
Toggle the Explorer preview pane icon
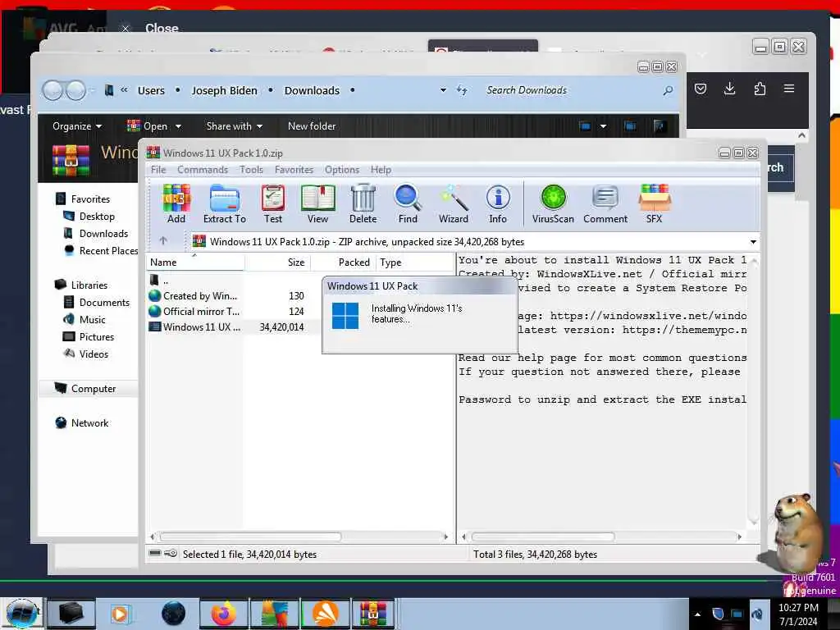tap(630, 126)
